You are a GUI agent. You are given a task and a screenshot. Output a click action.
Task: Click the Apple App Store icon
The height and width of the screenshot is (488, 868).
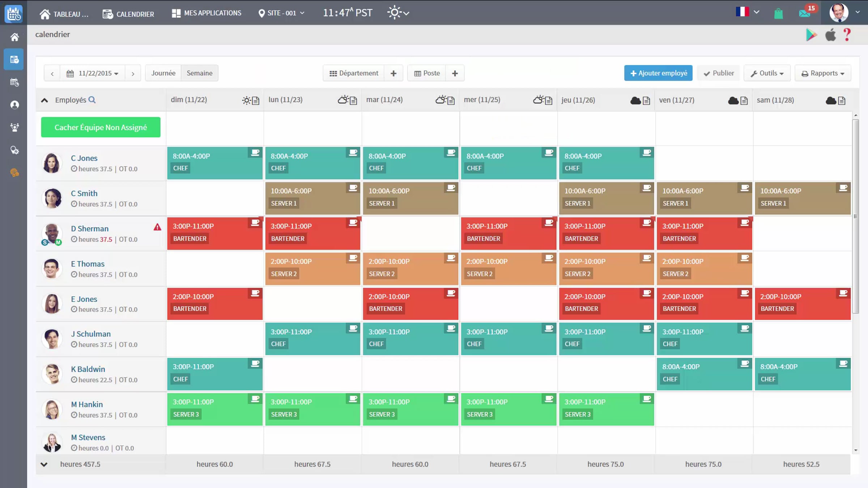830,35
